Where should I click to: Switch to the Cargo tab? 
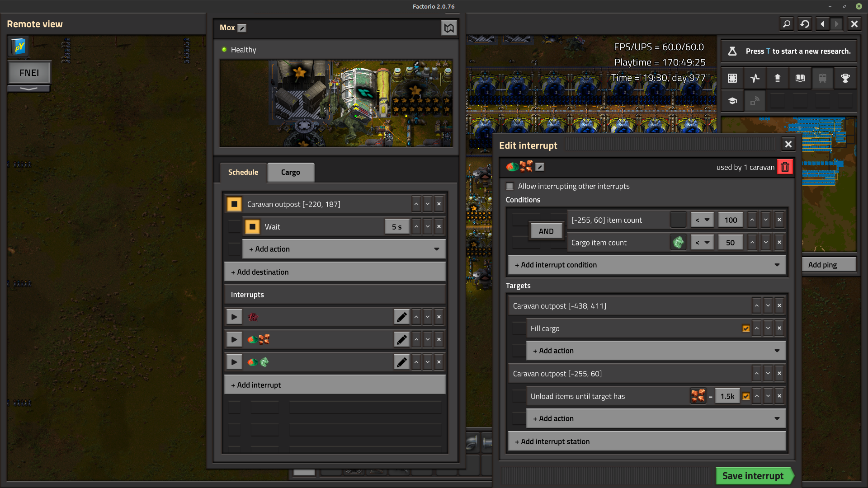coord(290,172)
